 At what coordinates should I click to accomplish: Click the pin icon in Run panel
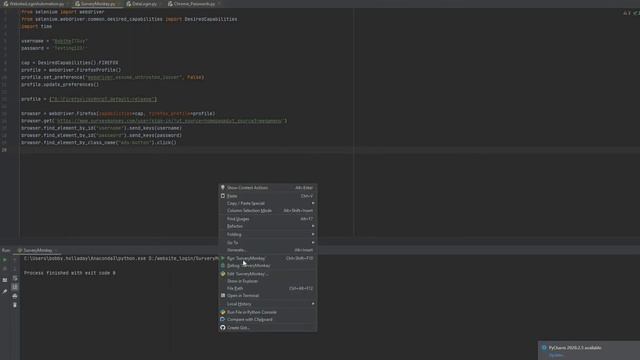5,291
